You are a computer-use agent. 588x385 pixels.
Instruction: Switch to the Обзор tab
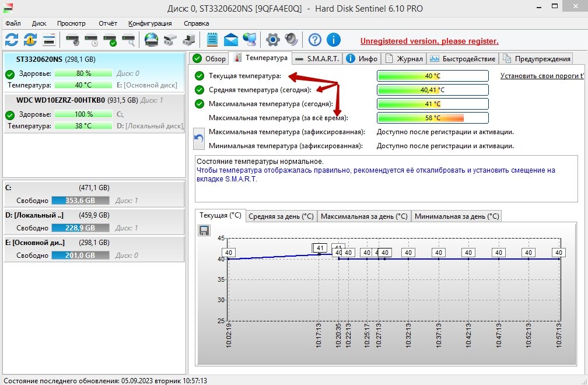click(209, 58)
